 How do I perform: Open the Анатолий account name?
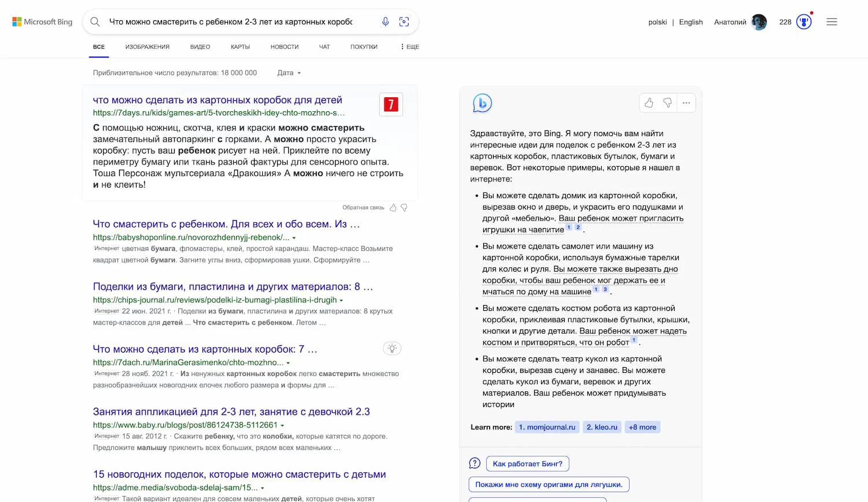click(730, 22)
